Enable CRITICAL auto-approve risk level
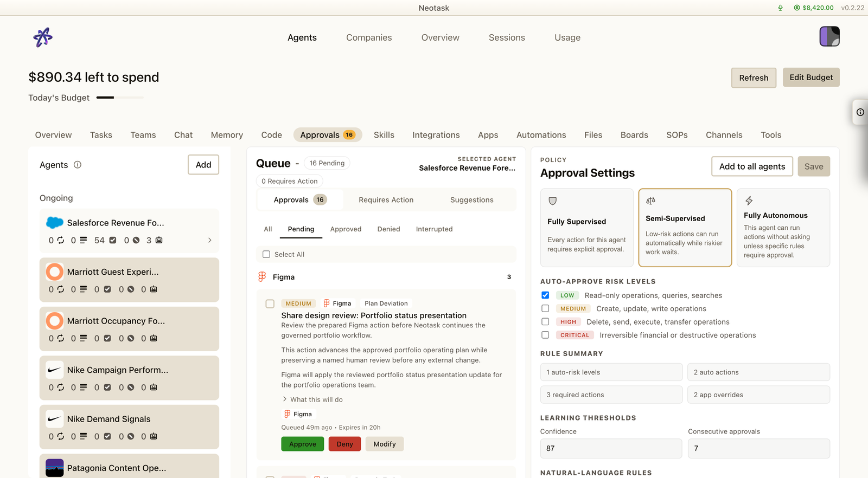Viewport: 868px width, 478px height. click(x=545, y=335)
